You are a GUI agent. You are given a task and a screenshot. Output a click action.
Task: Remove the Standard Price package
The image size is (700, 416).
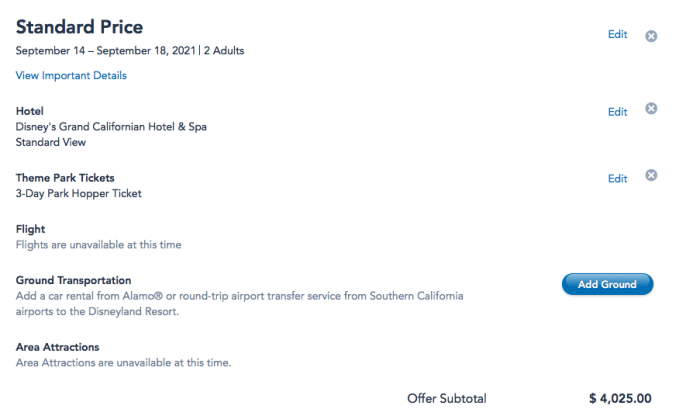click(651, 36)
